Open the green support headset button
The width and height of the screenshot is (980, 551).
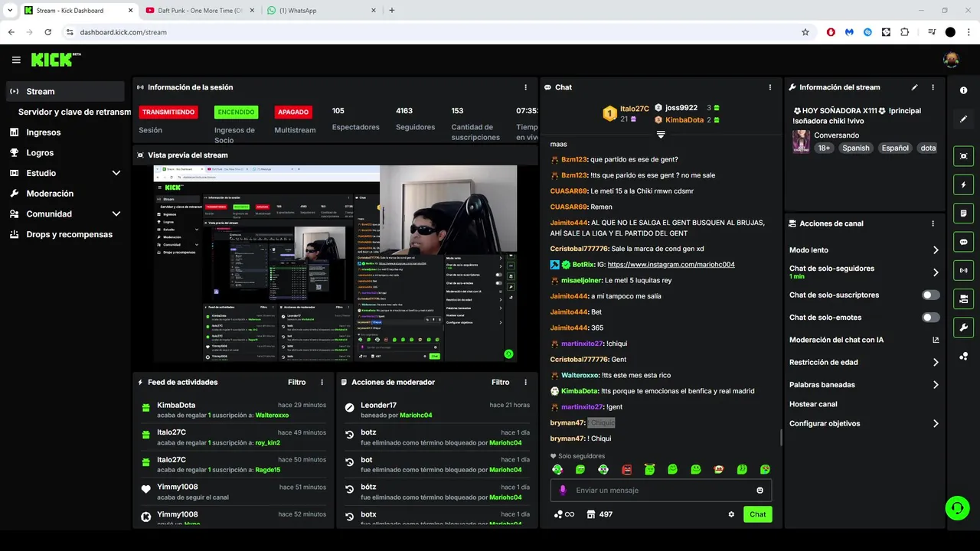pos(956,507)
